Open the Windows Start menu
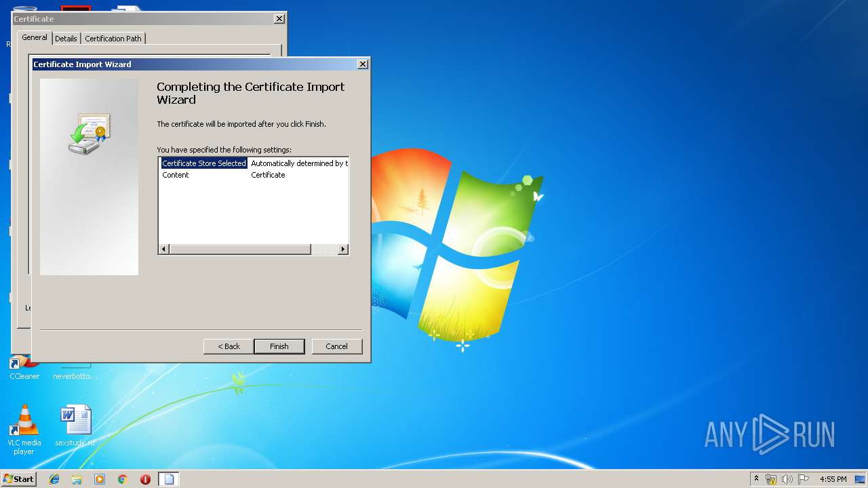Screen dimensions: 868x488 (x=18, y=479)
